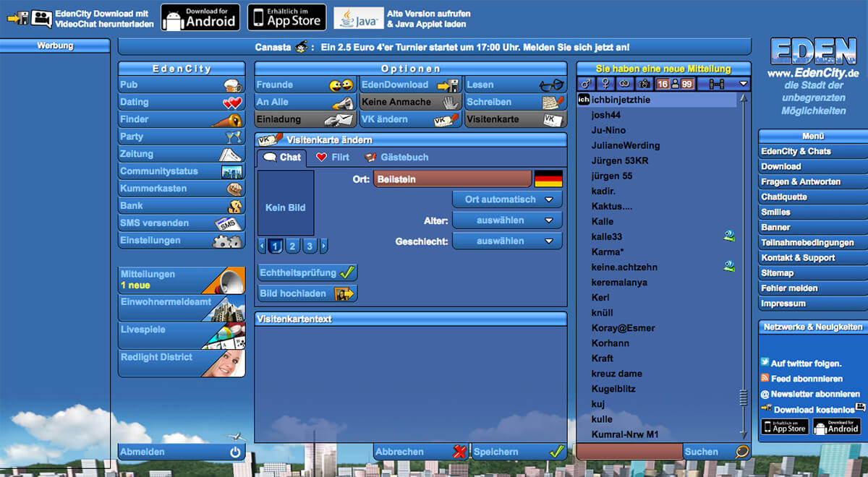Image resolution: width=868 pixels, height=477 pixels.
Task: Select picture slot 3
Action: 310,246
